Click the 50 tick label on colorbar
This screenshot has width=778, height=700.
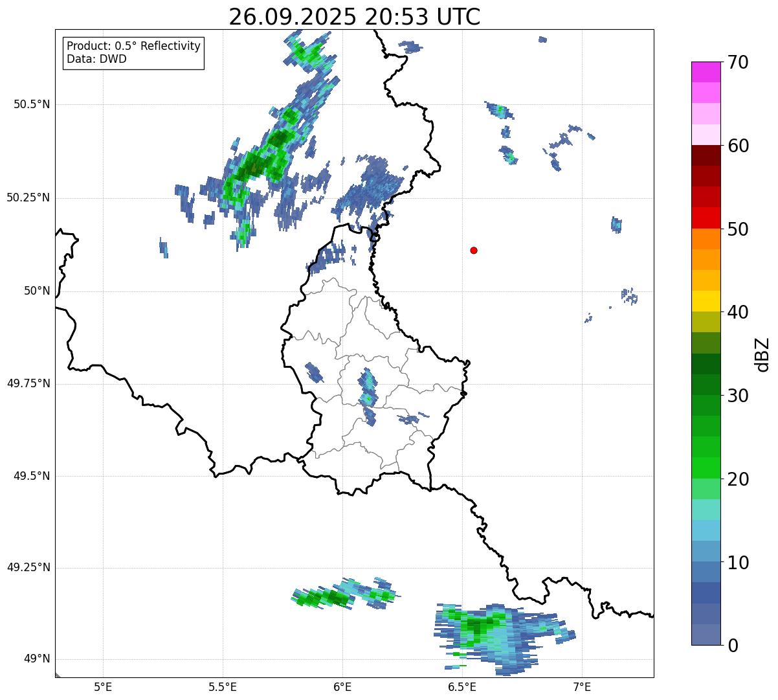[x=738, y=229]
